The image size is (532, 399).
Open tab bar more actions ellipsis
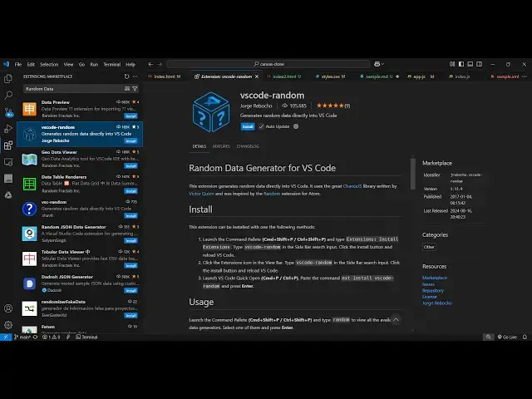[525, 76]
